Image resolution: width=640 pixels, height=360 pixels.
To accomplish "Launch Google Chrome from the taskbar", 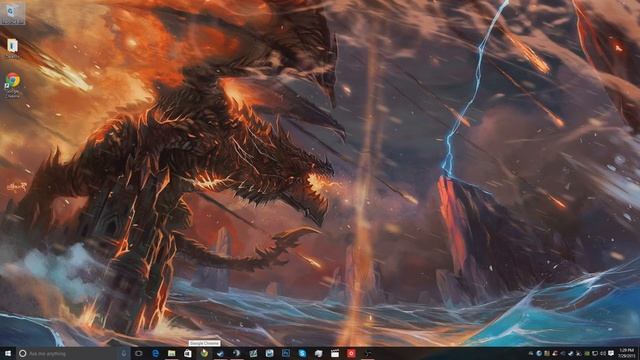I will tap(204, 353).
